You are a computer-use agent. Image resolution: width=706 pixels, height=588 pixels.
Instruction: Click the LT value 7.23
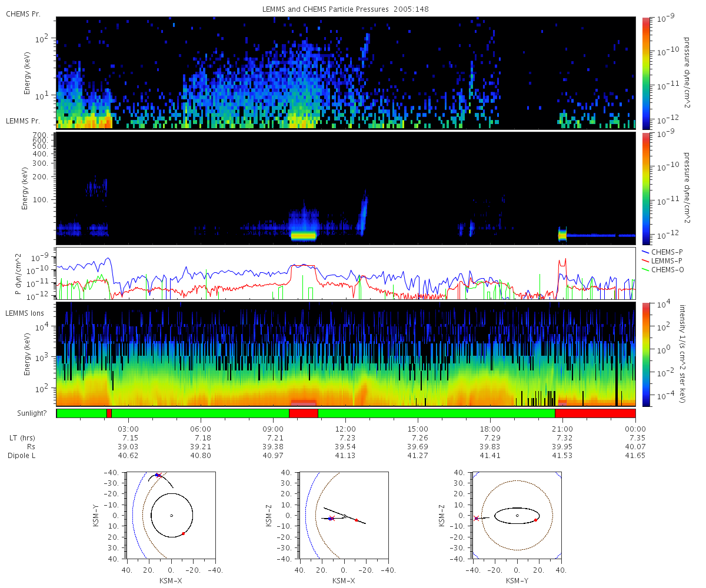point(346,438)
